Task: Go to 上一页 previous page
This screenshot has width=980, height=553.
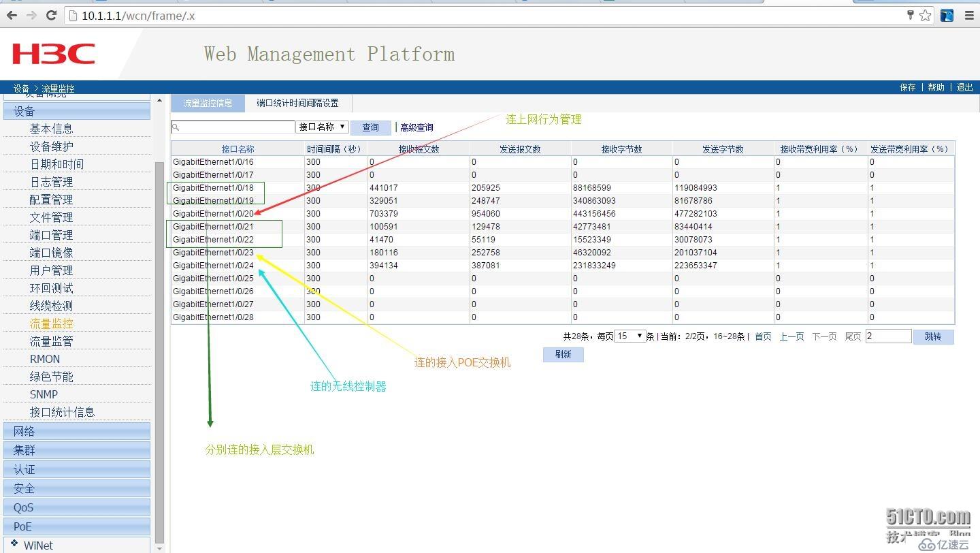Action: click(791, 336)
